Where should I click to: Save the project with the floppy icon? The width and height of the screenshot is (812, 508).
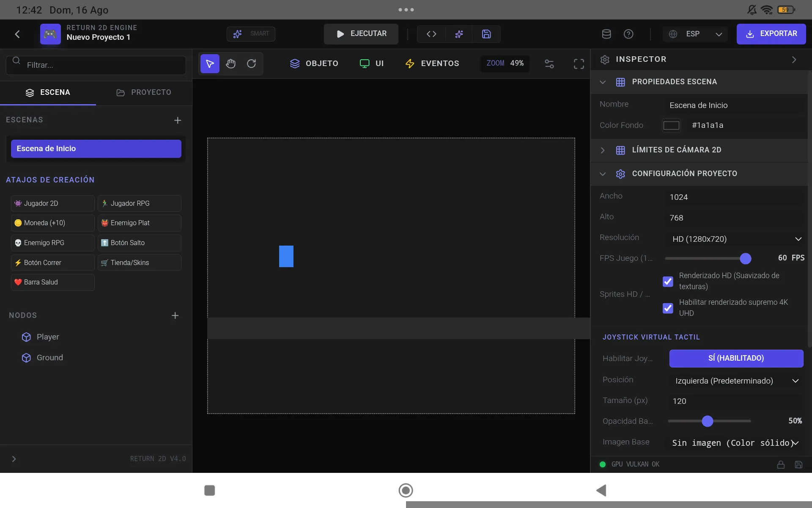[486, 34]
